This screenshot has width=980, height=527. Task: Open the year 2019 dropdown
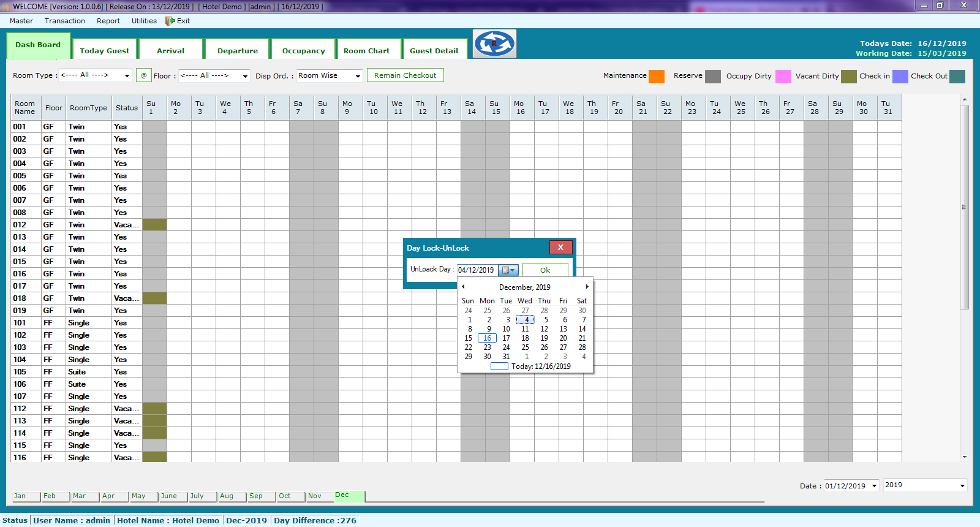(x=962, y=485)
